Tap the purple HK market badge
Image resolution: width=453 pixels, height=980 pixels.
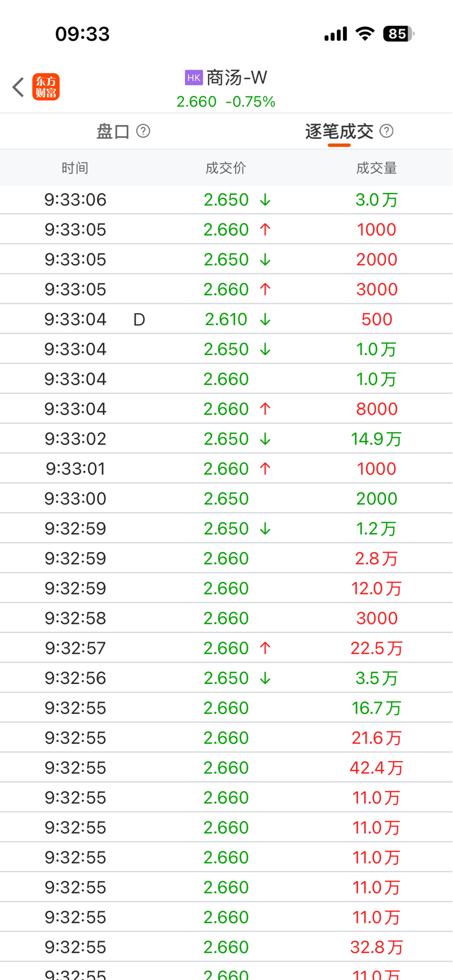click(194, 78)
